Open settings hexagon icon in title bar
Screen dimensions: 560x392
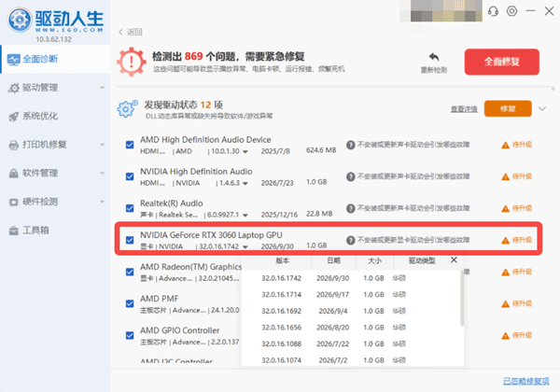pos(511,11)
